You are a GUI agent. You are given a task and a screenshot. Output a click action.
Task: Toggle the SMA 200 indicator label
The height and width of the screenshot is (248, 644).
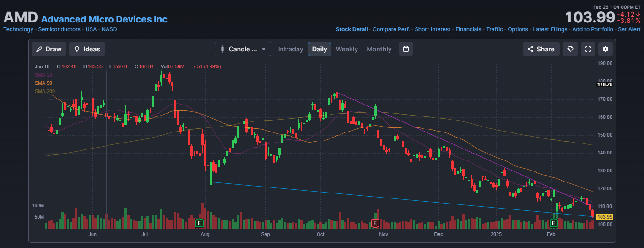point(45,91)
